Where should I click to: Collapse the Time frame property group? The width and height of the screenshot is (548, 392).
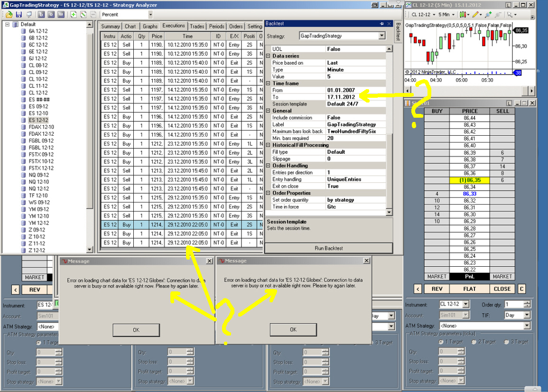coord(268,83)
